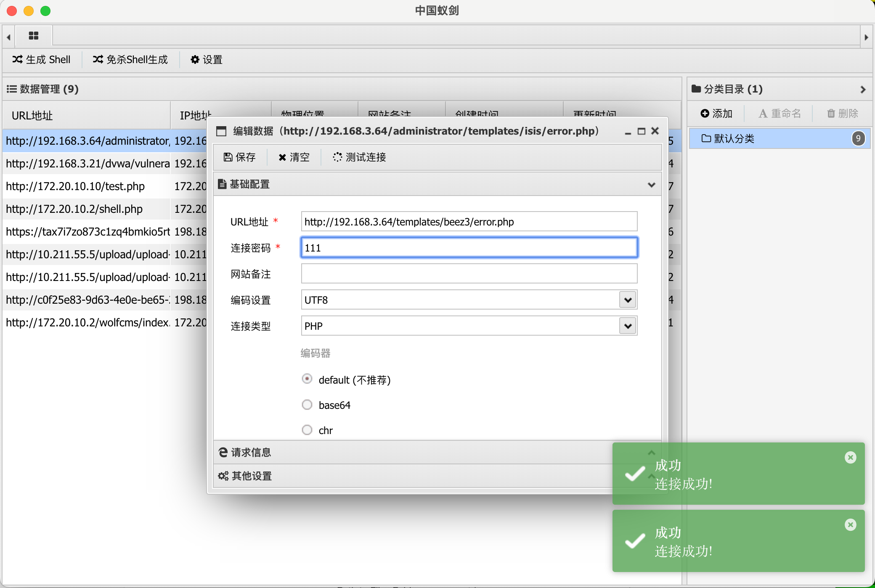
Task: Click the 测试连接 spinner icon
Action: [337, 157]
